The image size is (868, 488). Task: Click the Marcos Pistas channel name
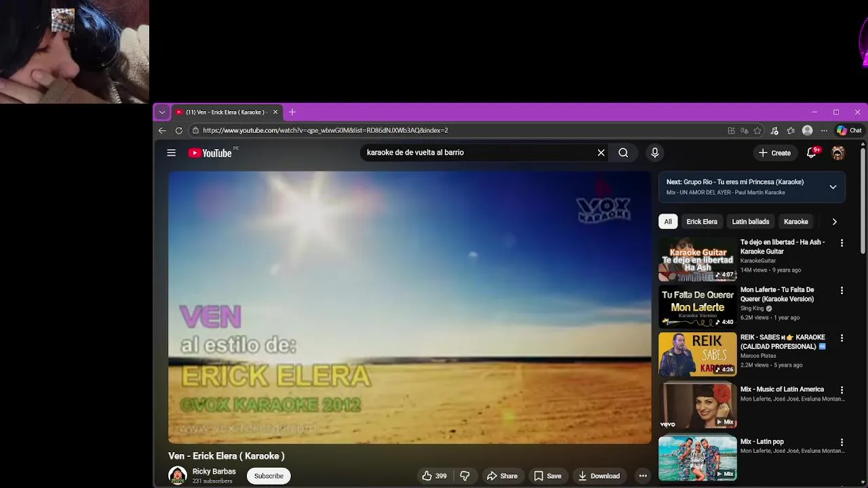pyautogui.click(x=759, y=356)
